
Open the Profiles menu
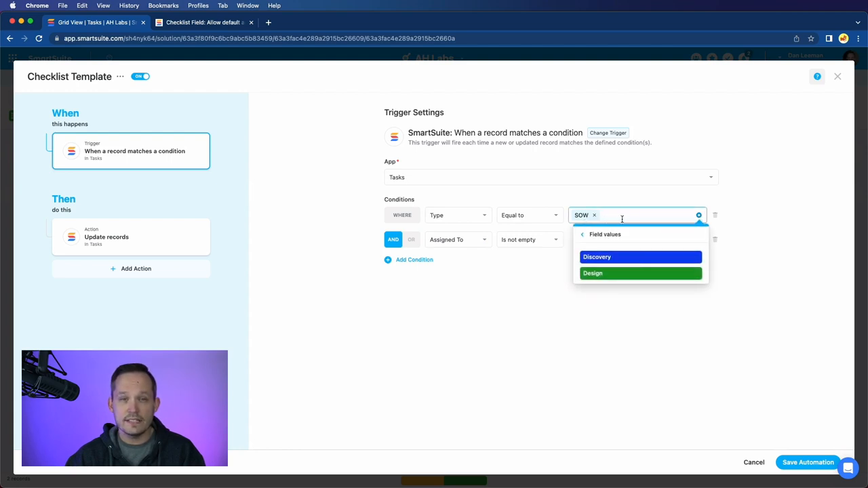(198, 5)
